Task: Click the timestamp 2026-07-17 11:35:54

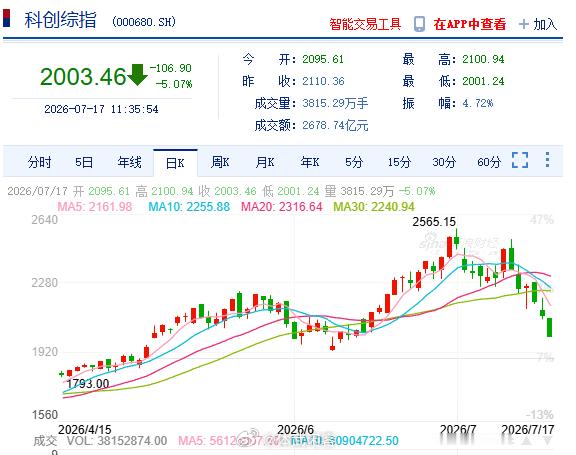Action: tap(101, 109)
